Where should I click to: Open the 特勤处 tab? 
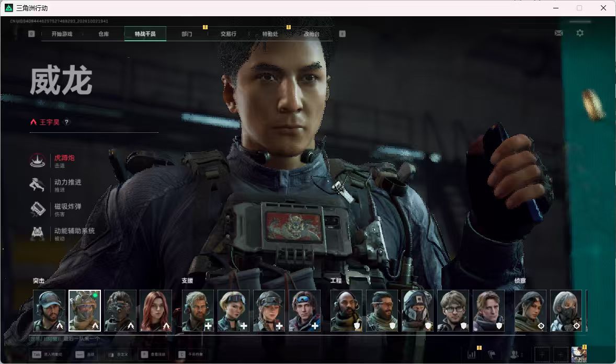(270, 34)
